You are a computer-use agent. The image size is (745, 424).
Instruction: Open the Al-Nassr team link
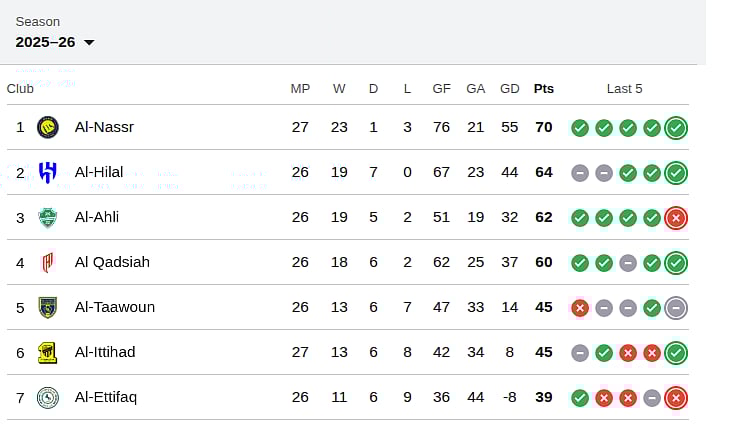click(104, 127)
